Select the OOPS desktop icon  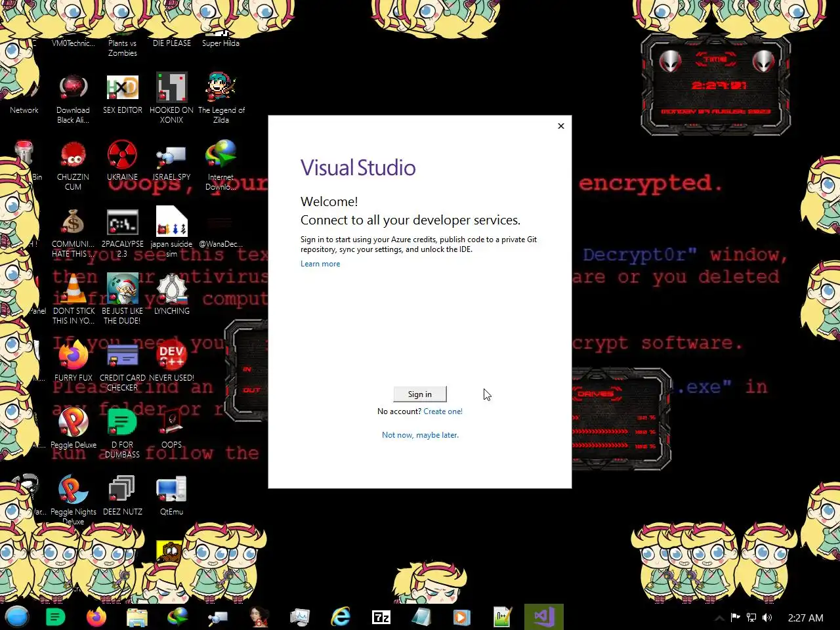coord(171,428)
